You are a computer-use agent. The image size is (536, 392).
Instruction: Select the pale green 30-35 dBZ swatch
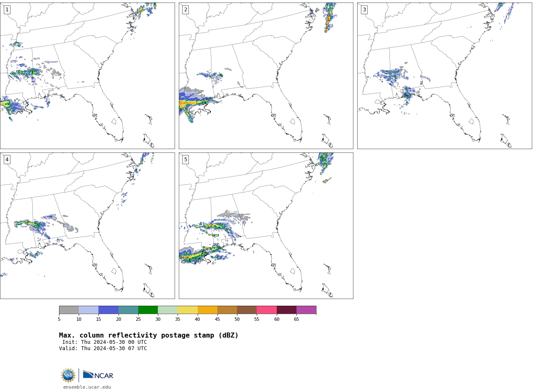[167, 310]
